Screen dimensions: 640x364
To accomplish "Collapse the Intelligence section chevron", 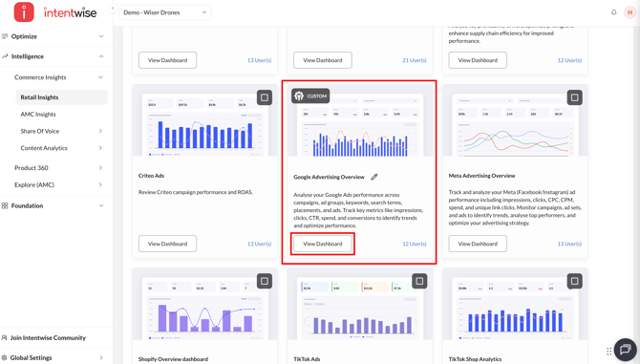I will 101,56.
